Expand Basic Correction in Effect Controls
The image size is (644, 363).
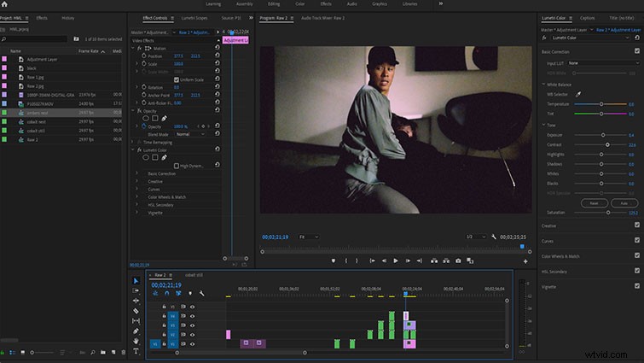[x=137, y=173]
